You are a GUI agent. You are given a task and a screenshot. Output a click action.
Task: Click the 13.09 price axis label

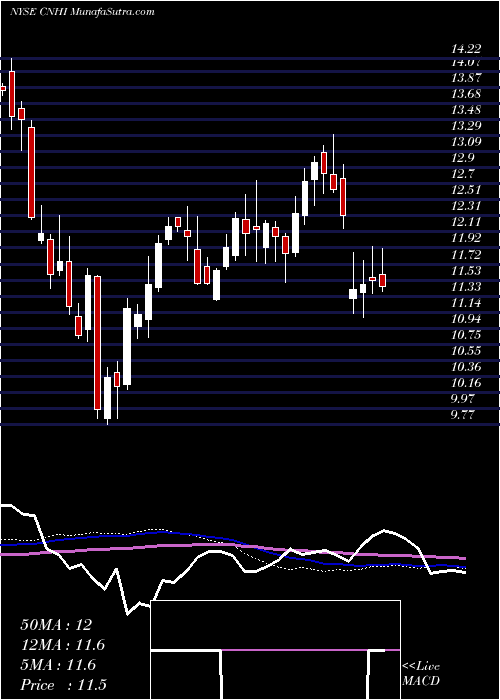[466, 142]
